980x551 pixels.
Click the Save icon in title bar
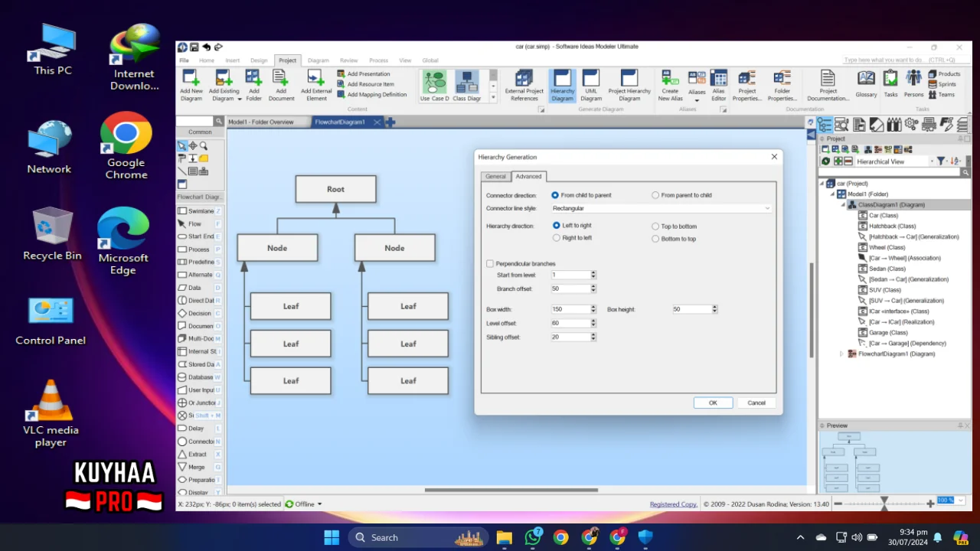tap(194, 47)
